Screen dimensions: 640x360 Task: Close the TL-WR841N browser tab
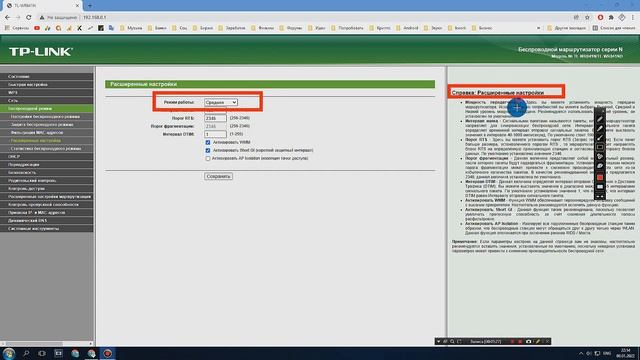tap(78, 6)
